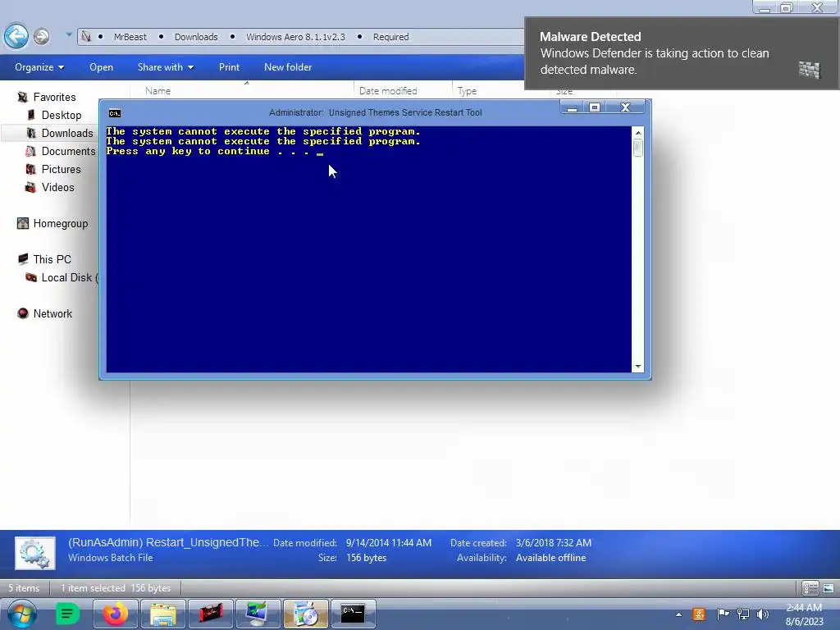Screen dimensions: 840x630
Task: Select Homegroup in the navigation pane
Action: click(60, 223)
